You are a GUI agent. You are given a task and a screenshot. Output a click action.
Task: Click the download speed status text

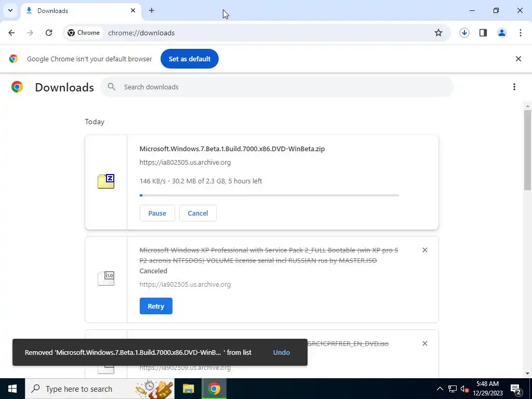(x=201, y=181)
